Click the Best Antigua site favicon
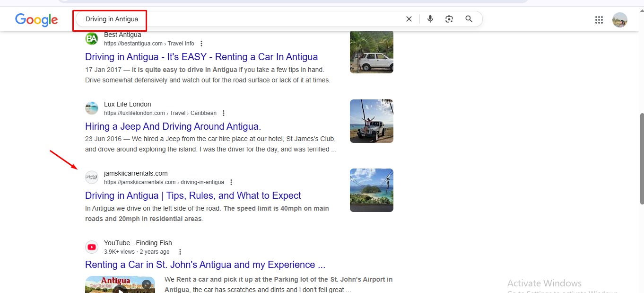This screenshot has width=644, height=293. [x=91, y=39]
